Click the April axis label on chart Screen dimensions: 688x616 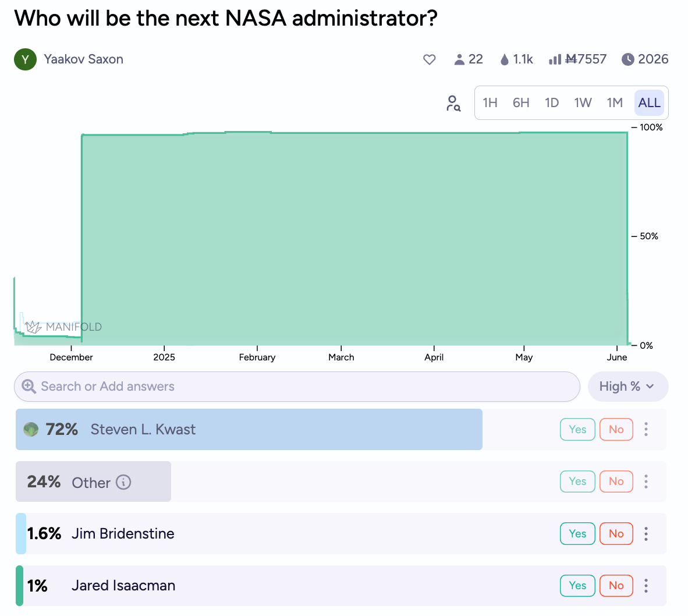pos(434,357)
